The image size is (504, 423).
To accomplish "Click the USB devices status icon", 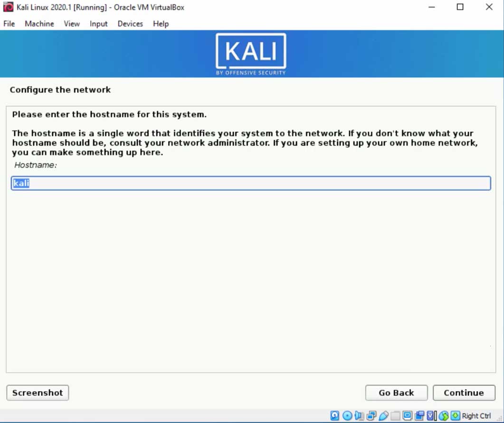I will [x=383, y=415].
